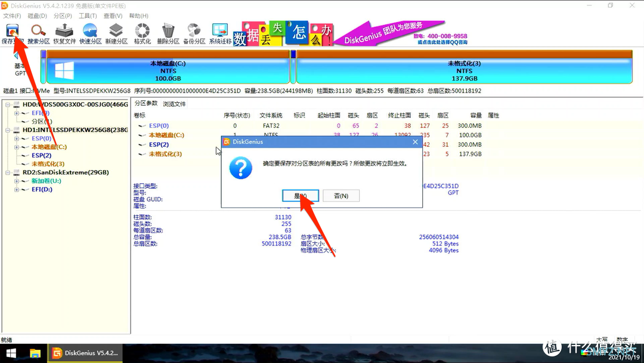Viewport: 644px width, 363px height.
Task: Open the Disk (磁盘) menu
Action: [37, 16]
